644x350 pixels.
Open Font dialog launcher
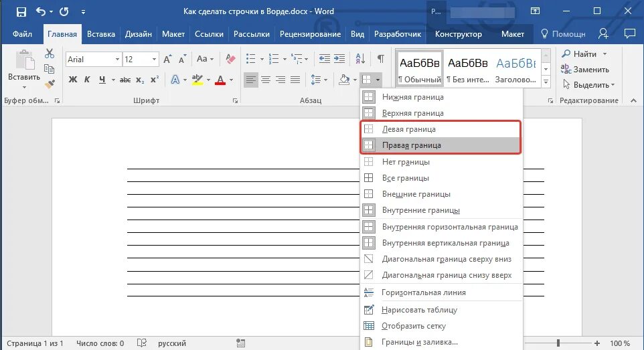(236, 100)
